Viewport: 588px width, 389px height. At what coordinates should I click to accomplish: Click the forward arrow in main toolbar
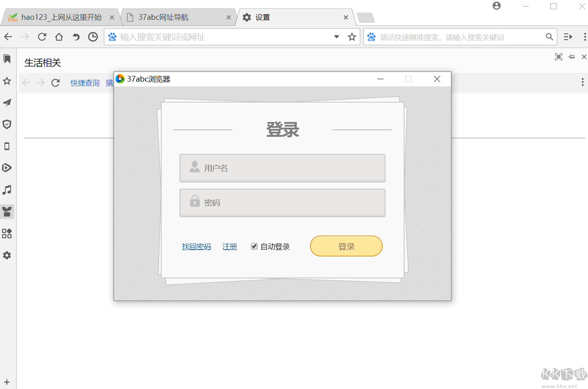[x=25, y=37]
